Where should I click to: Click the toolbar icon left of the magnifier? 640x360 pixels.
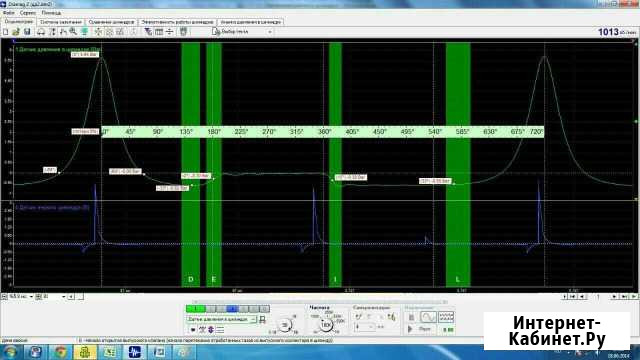pos(63,31)
